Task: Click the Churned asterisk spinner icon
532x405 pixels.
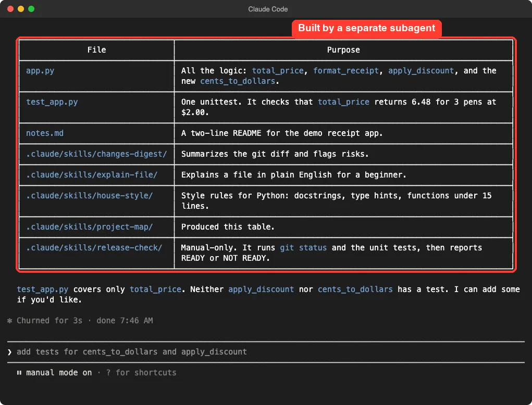Action: 9,321
